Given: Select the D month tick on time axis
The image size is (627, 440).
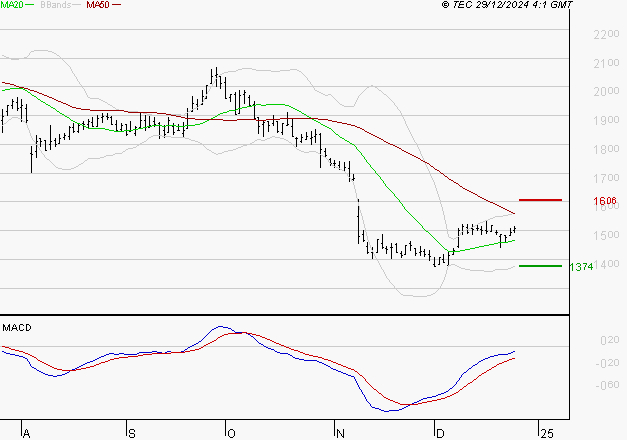Looking at the screenshot, I should (439, 433).
